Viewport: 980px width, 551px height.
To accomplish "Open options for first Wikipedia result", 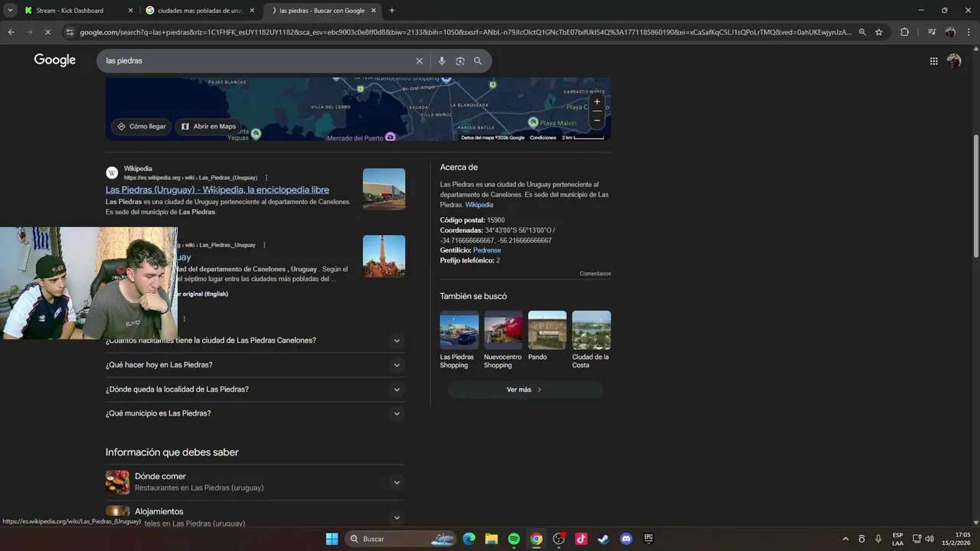I will click(266, 178).
